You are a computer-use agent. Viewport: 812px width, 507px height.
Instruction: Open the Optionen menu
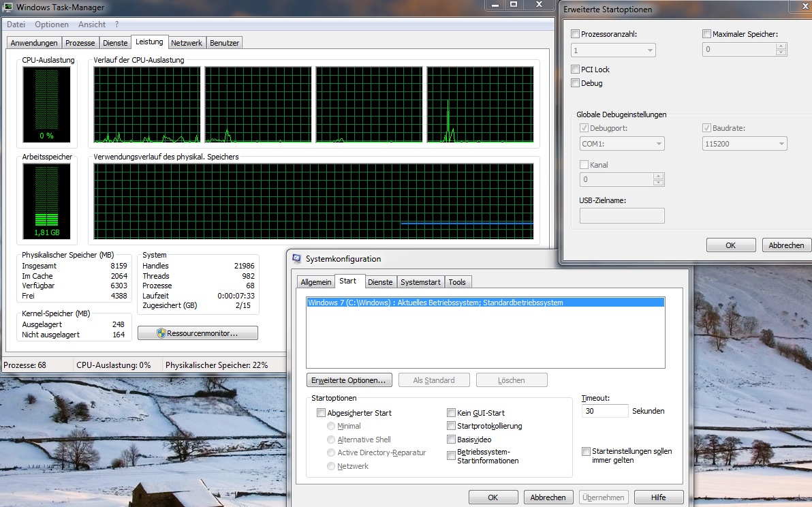coord(52,25)
